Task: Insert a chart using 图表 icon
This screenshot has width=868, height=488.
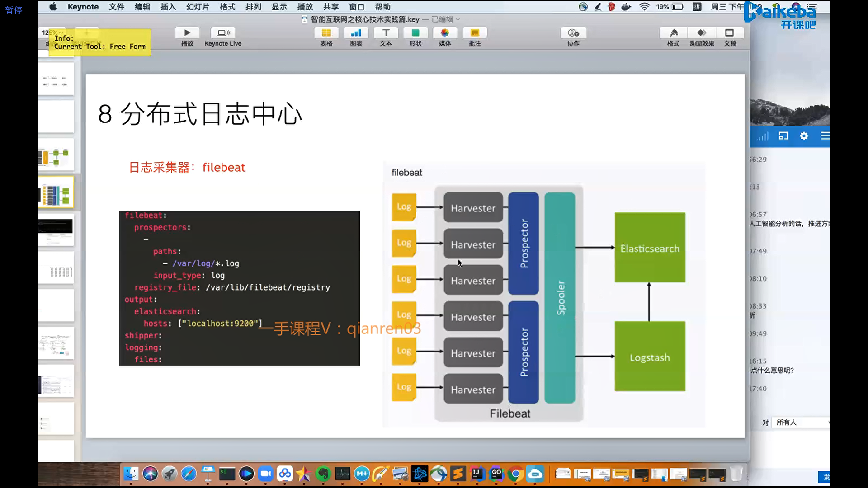Action: [x=356, y=33]
